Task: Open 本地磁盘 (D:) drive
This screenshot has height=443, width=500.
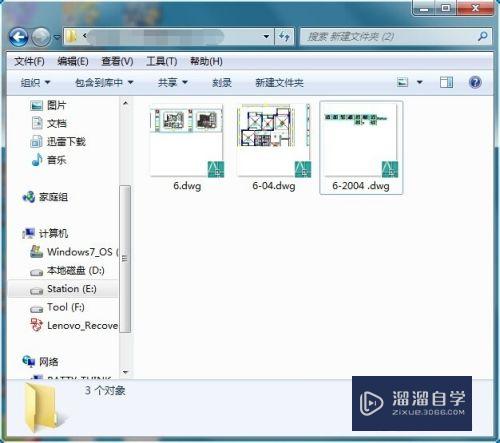Action: [76, 270]
